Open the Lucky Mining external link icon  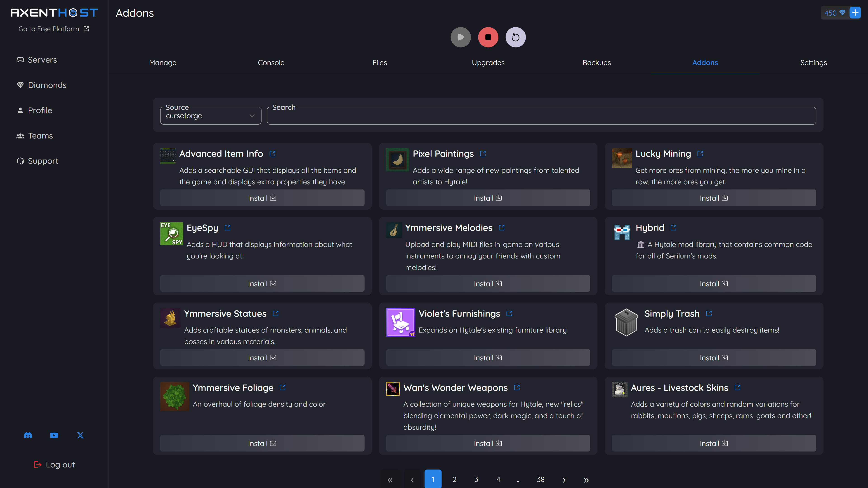pos(700,154)
